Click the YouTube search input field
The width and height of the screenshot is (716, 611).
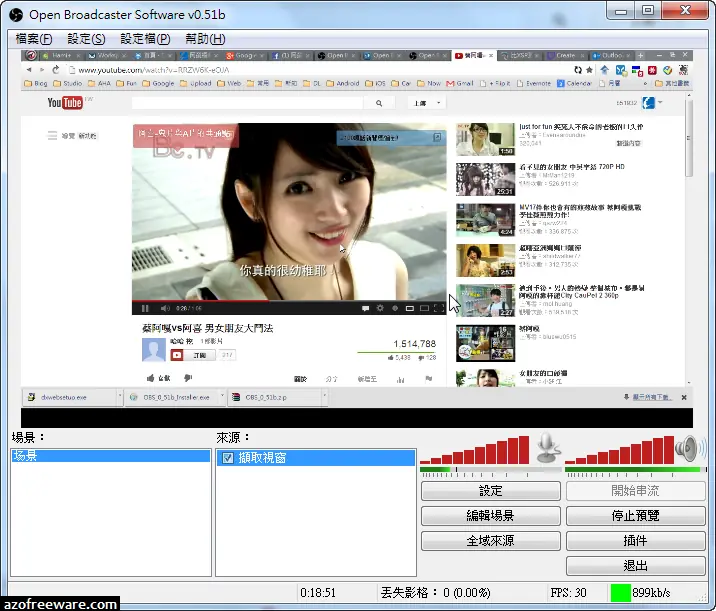(247, 103)
